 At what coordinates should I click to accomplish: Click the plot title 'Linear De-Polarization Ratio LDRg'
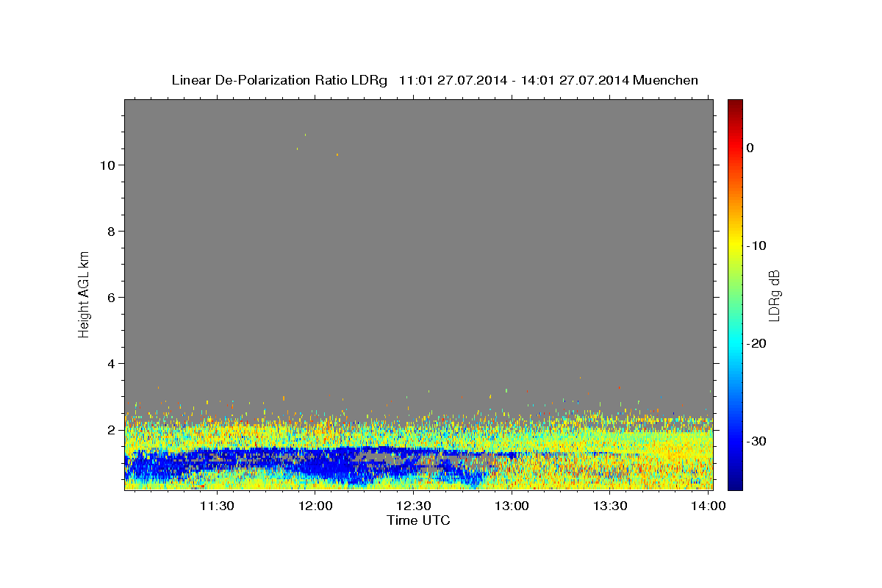click(x=279, y=80)
